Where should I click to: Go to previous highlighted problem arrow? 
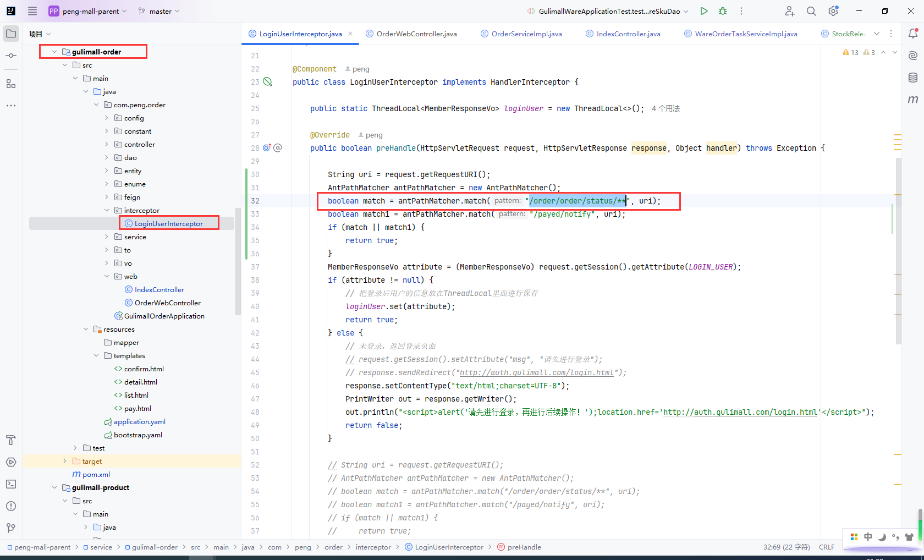click(883, 52)
